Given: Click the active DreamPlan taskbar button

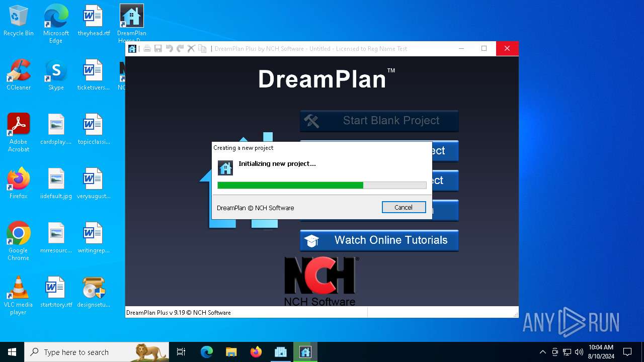Looking at the screenshot, I should (x=305, y=352).
